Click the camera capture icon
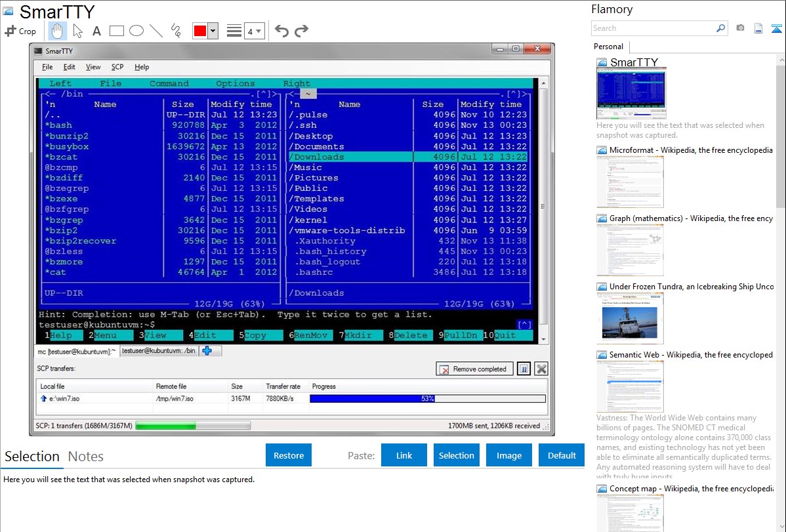 (x=740, y=28)
